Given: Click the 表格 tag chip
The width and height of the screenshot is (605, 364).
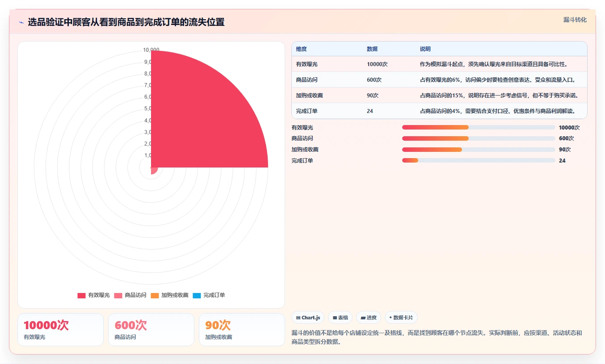Looking at the screenshot, I should click(340, 318).
